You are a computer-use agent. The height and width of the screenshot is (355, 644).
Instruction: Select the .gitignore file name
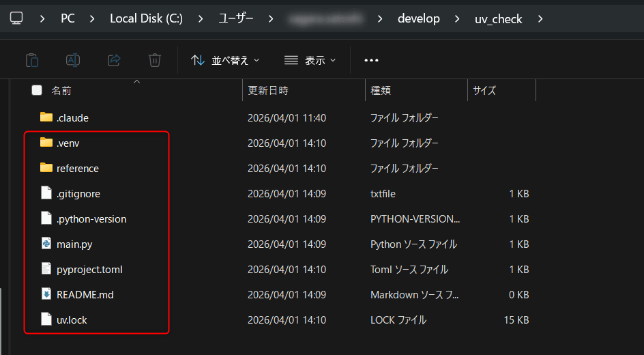[x=78, y=193]
